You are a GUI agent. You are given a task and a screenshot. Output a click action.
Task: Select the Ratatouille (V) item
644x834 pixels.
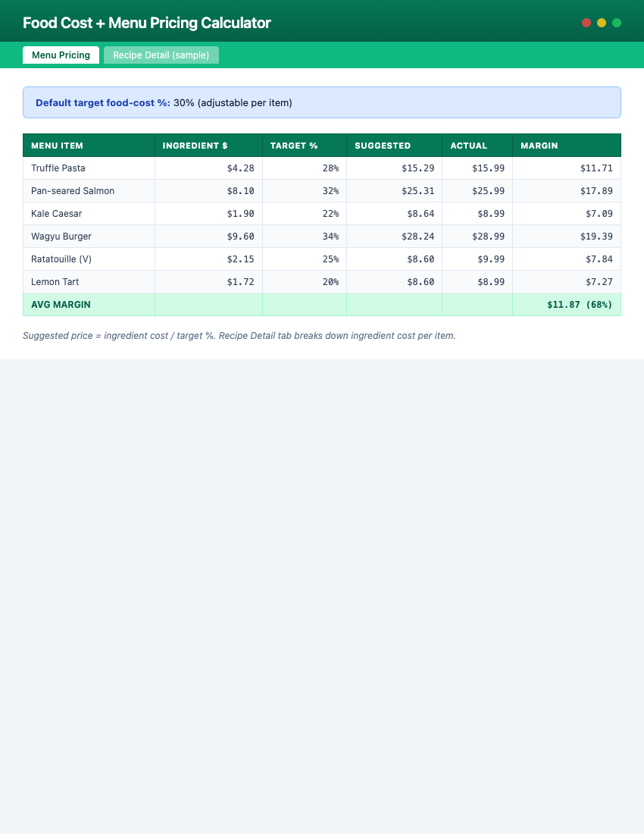61,259
